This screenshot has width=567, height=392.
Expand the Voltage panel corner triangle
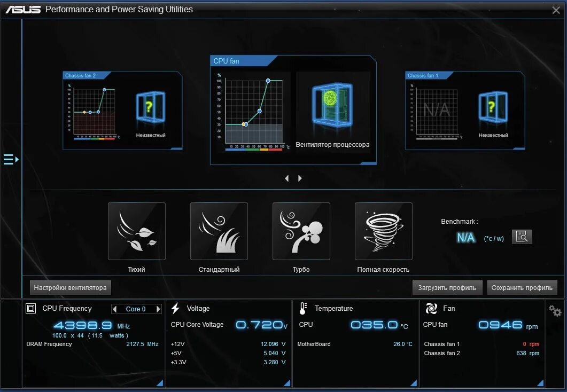[287, 383]
